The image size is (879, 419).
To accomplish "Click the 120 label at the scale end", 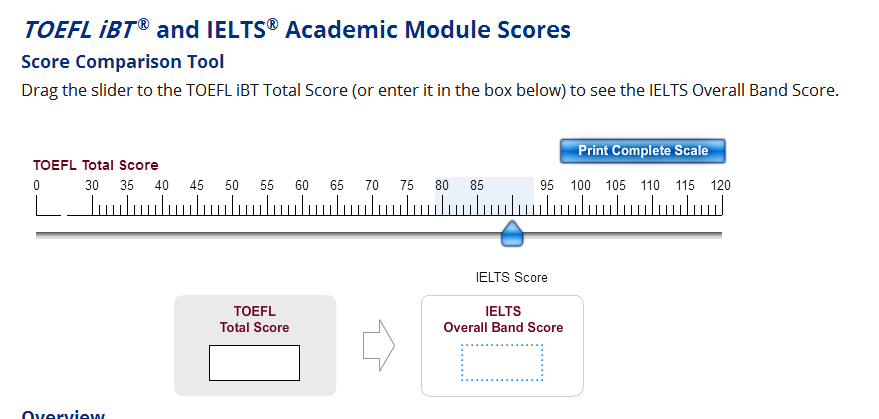I will [x=720, y=186].
